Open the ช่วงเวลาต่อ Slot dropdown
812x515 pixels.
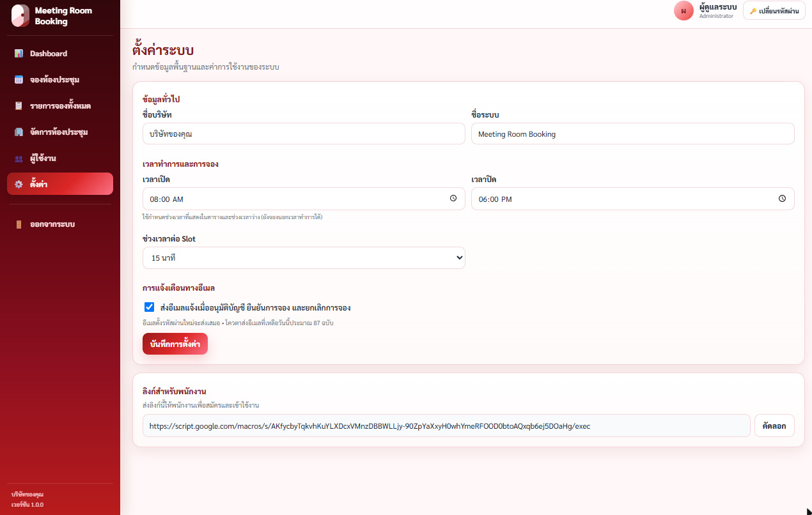click(304, 258)
